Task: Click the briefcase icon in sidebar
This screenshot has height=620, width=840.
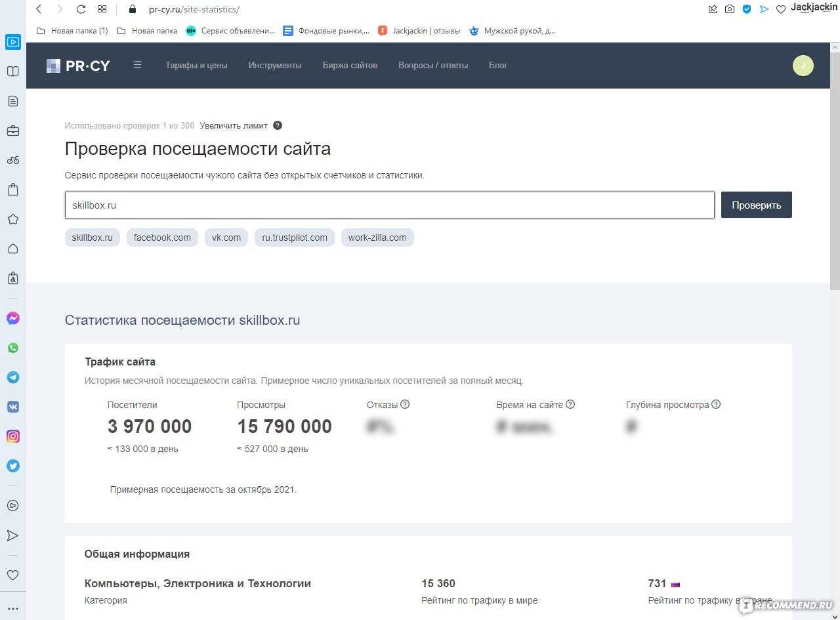Action: [x=13, y=131]
